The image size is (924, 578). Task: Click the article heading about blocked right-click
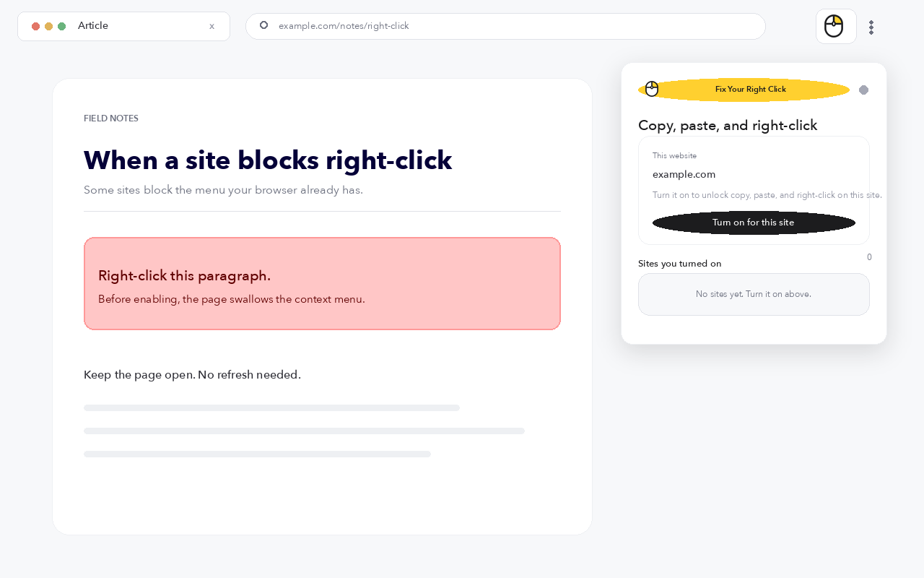point(268,160)
